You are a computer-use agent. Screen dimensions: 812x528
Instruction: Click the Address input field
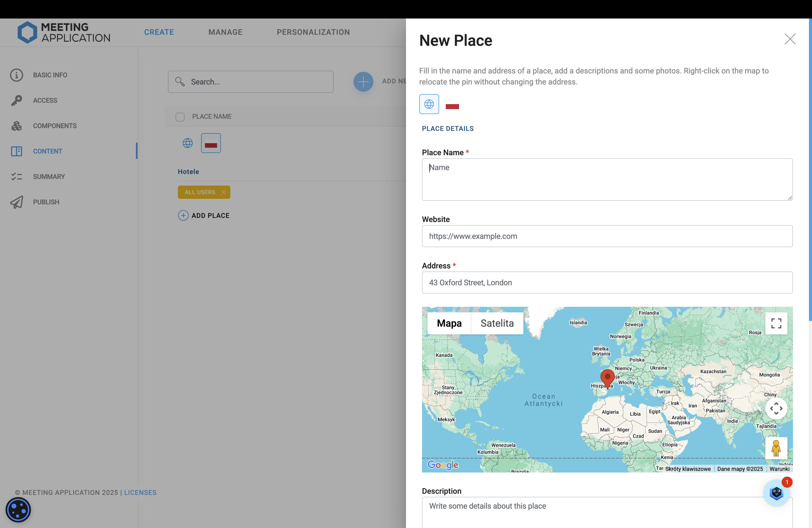[x=607, y=283]
